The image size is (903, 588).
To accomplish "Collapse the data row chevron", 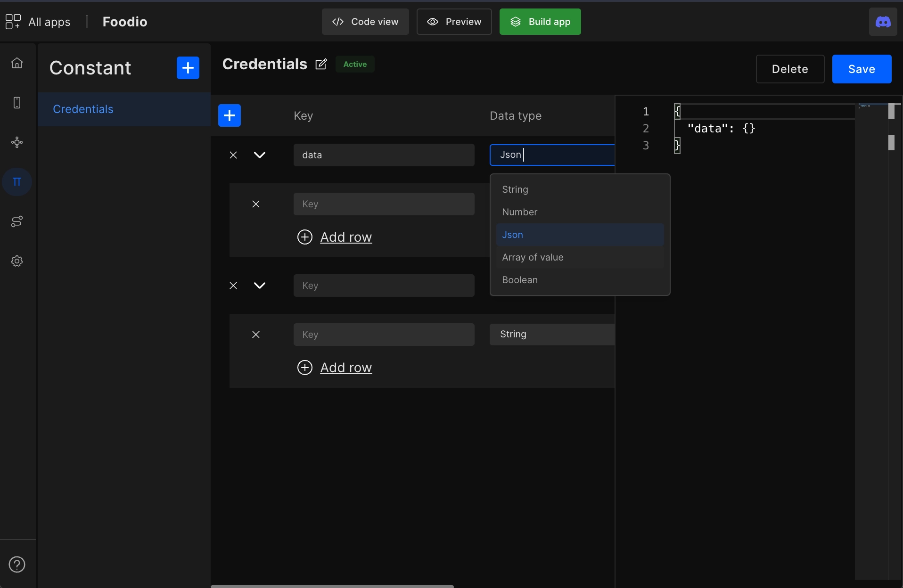I will [x=260, y=155].
